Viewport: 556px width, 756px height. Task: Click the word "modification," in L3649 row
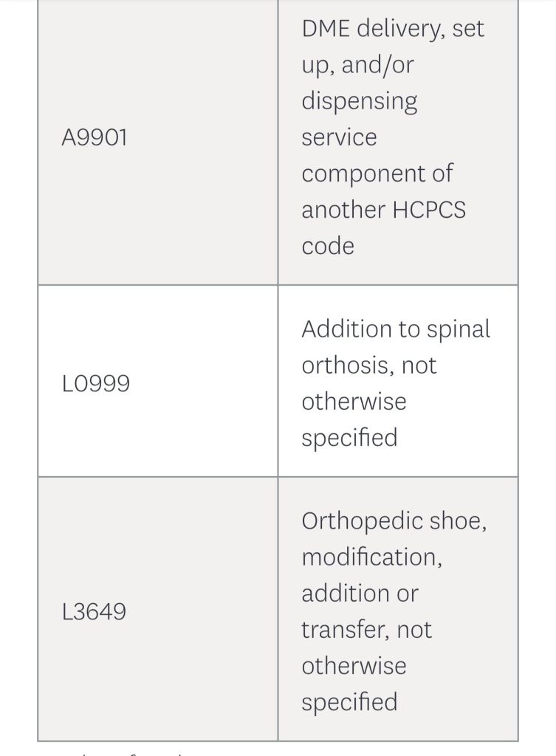point(371,557)
